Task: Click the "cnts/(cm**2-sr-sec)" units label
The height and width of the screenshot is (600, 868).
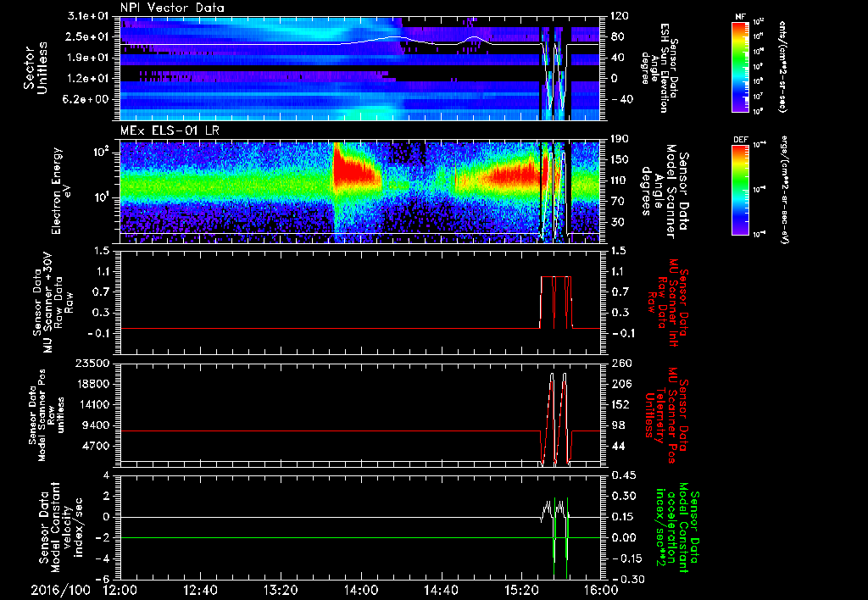Action: point(782,66)
